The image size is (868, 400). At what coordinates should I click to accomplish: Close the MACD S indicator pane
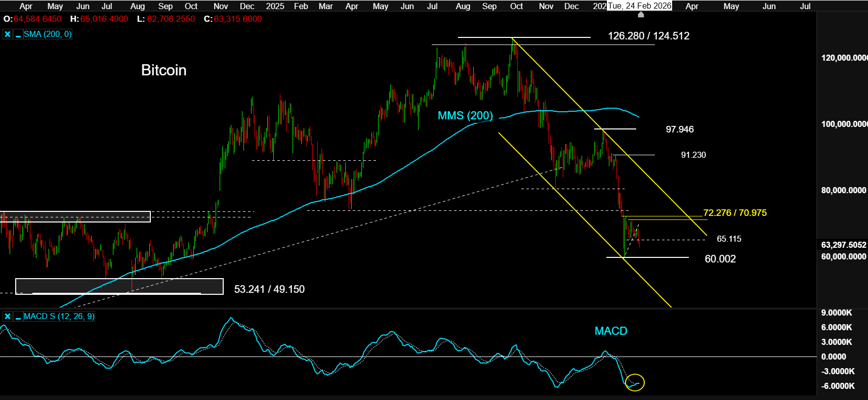tap(7, 317)
